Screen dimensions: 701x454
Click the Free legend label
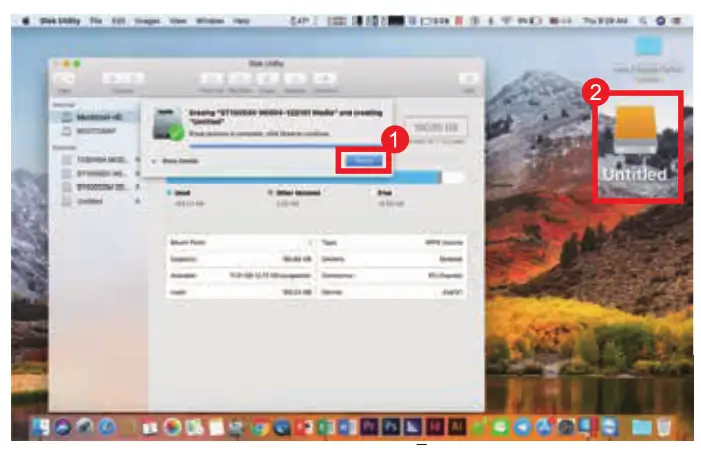[x=385, y=193]
